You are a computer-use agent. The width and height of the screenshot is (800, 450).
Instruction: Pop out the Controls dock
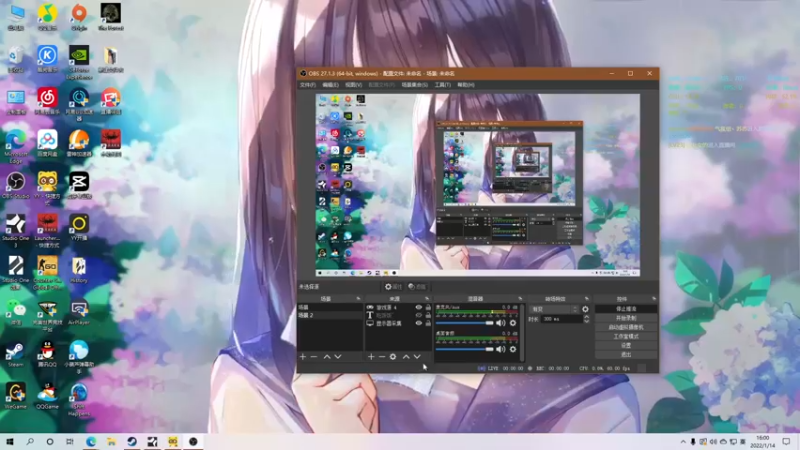click(x=654, y=298)
